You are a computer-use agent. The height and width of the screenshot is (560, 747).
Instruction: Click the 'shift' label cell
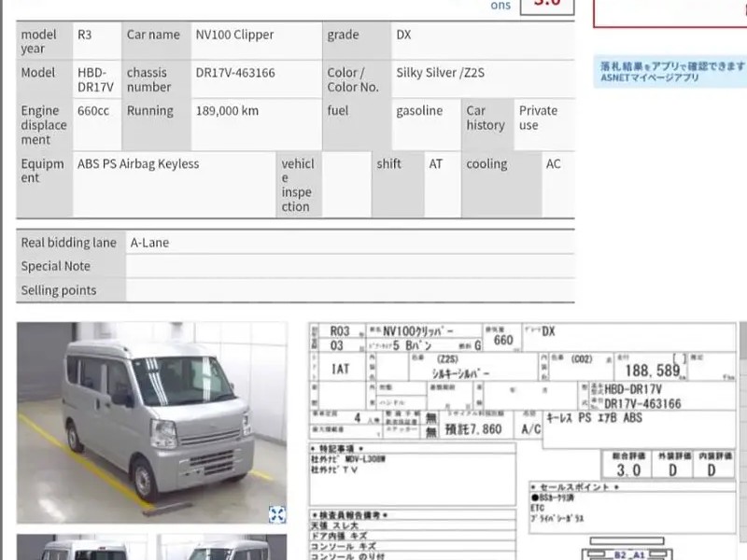click(x=398, y=185)
